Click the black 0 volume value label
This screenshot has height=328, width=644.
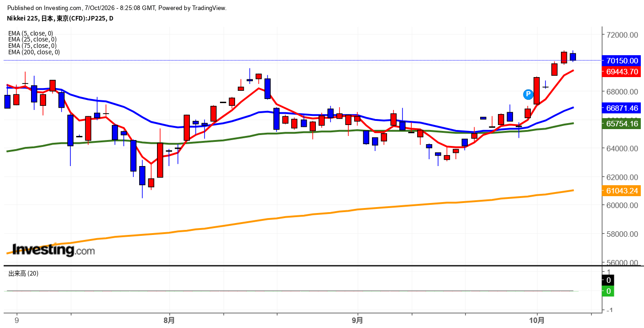[608, 280]
